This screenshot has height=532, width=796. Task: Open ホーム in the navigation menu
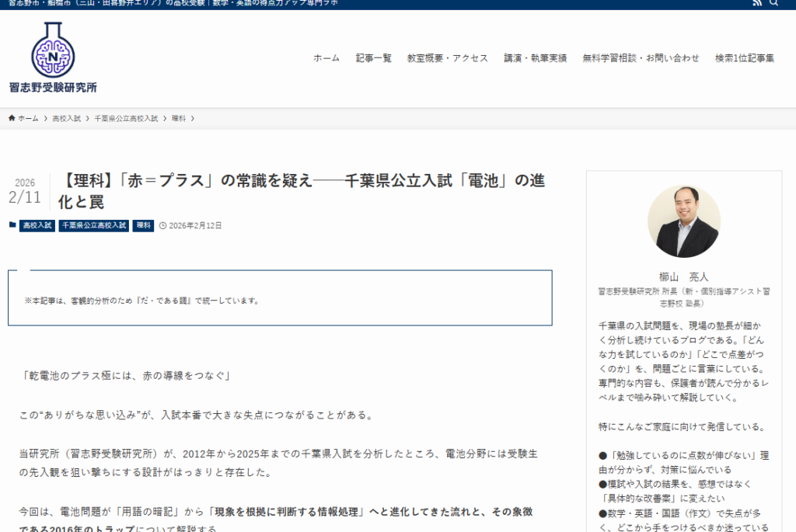tap(326, 58)
